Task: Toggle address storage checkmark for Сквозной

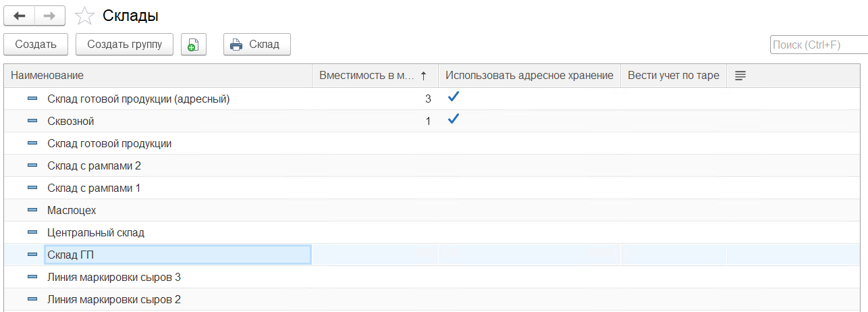Action: click(x=454, y=120)
